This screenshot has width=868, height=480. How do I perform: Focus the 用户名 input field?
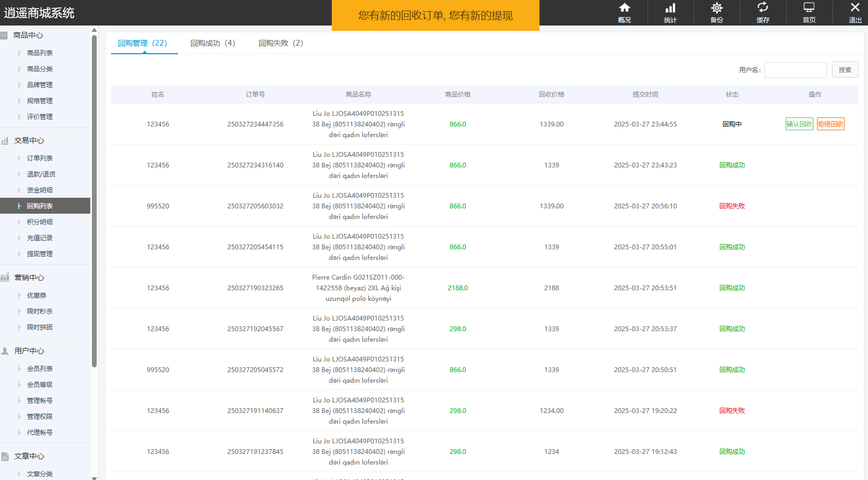(x=795, y=70)
